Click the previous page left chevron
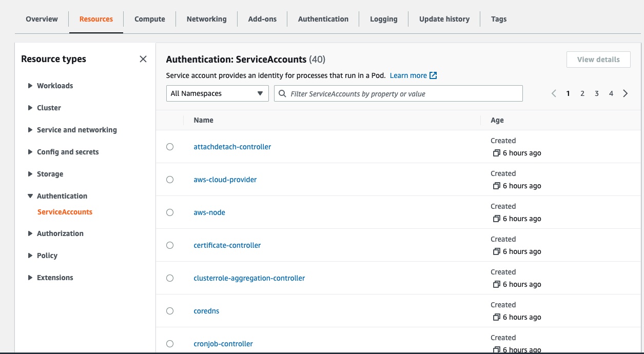The width and height of the screenshot is (644, 354). [x=554, y=93]
